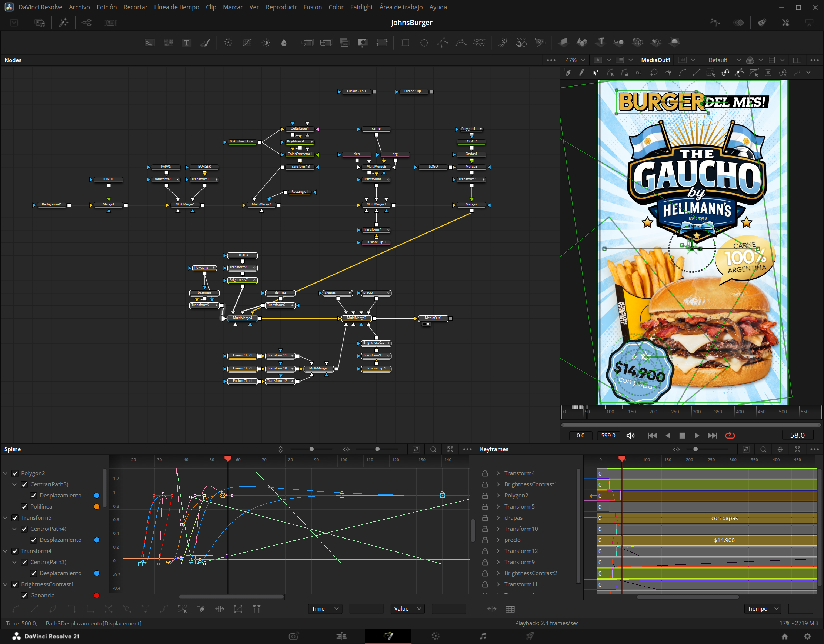Image resolution: width=824 pixels, height=644 pixels.
Task: Expand precio in the Keyframes list
Action: pos(498,540)
